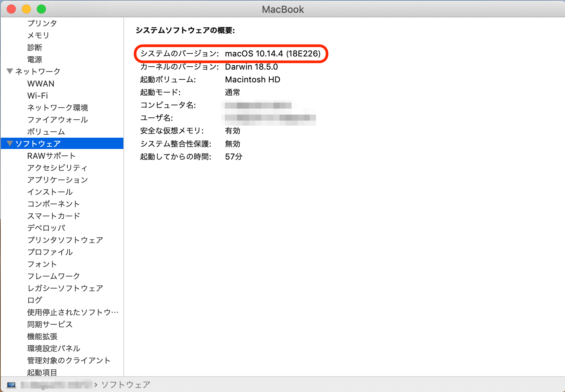The height and width of the screenshot is (392, 565).
Task: Open 起動項目 in the sidebar
Action: (x=42, y=372)
